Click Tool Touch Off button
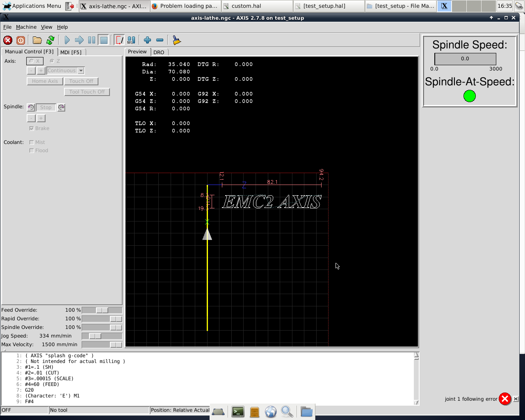Viewport: 525px width, 420px height. point(87,92)
